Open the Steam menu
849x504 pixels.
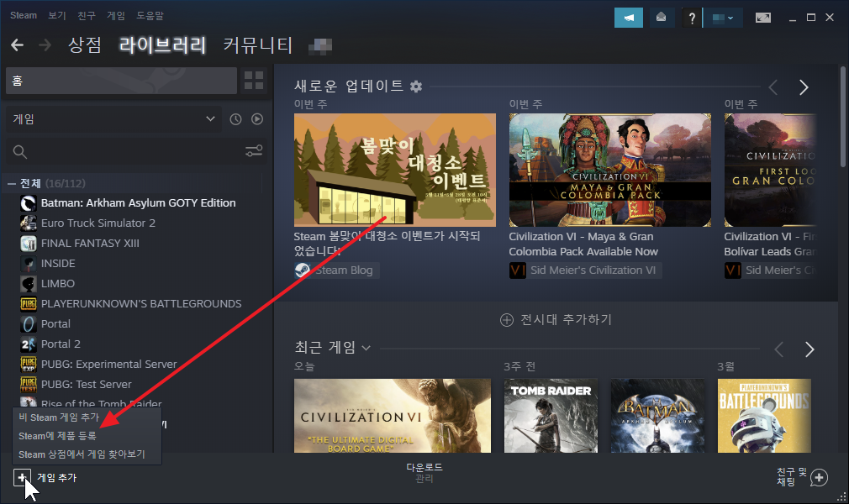(24, 15)
